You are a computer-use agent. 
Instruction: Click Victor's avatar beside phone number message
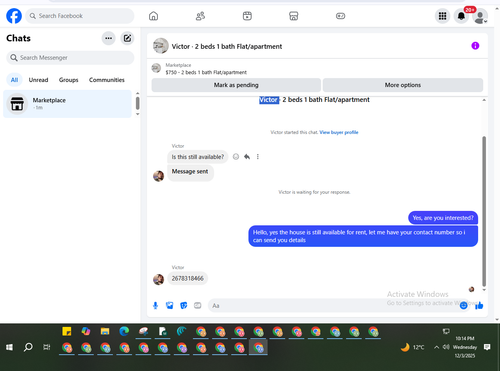click(158, 279)
